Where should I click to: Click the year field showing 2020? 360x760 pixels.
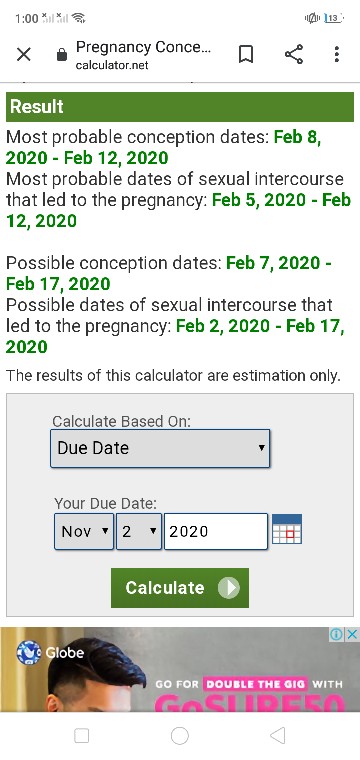[x=216, y=532]
